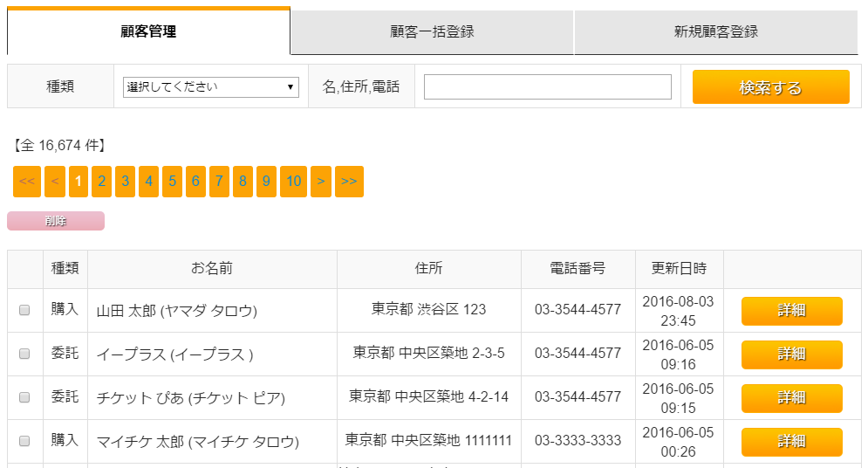Image resolution: width=868 pixels, height=468 pixels.
Task: Click the pink 削除 delete button
Action: click(56, 221)
